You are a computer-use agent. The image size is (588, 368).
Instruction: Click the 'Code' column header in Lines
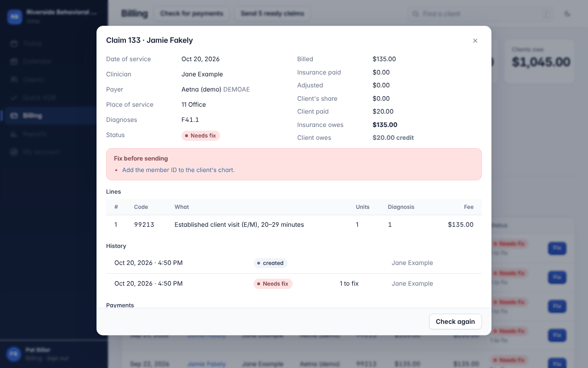(141, 207)
